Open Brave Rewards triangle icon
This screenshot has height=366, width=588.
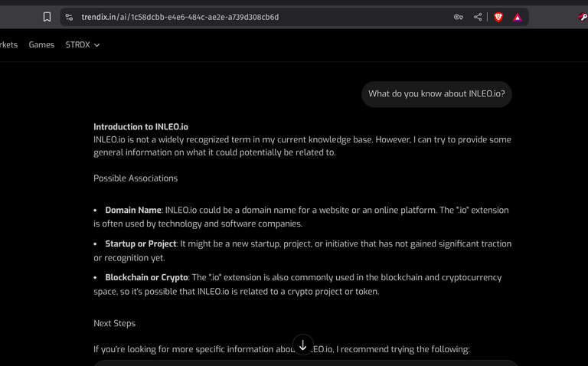coord(518,18)
